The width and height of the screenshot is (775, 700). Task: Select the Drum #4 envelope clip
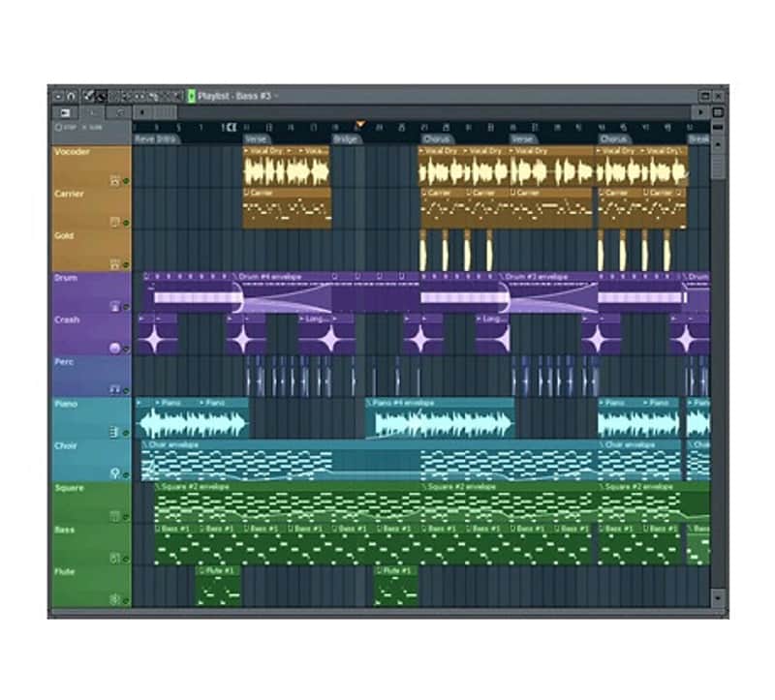282,292
